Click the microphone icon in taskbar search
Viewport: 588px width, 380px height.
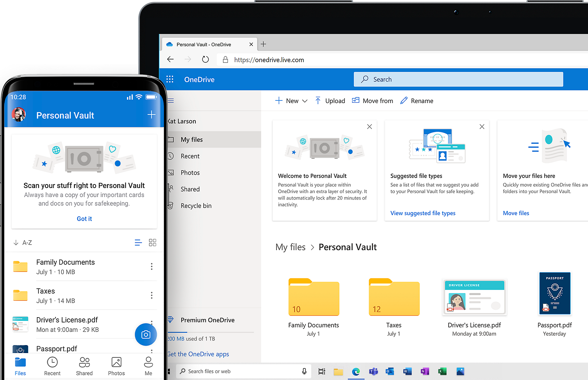[304, 371]
